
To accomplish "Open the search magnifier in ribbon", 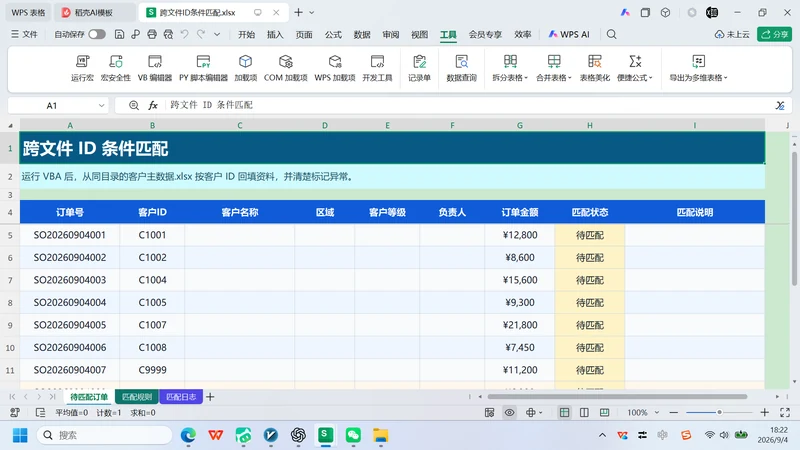I will click(611, 34).
